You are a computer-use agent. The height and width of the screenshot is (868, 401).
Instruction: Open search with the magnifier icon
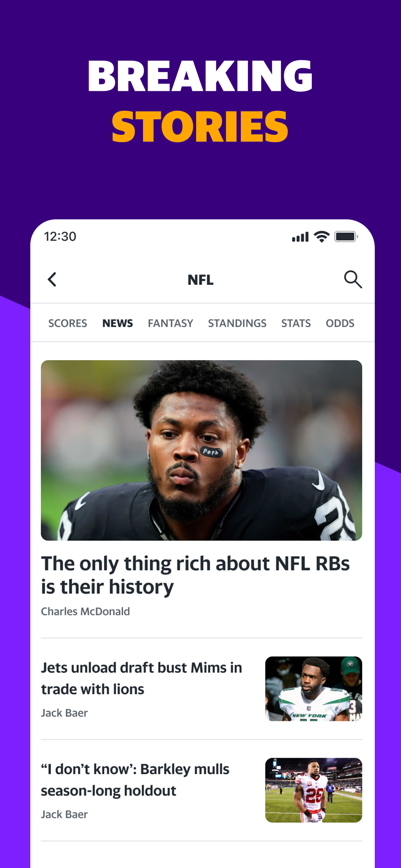click(x=353, y=279)
